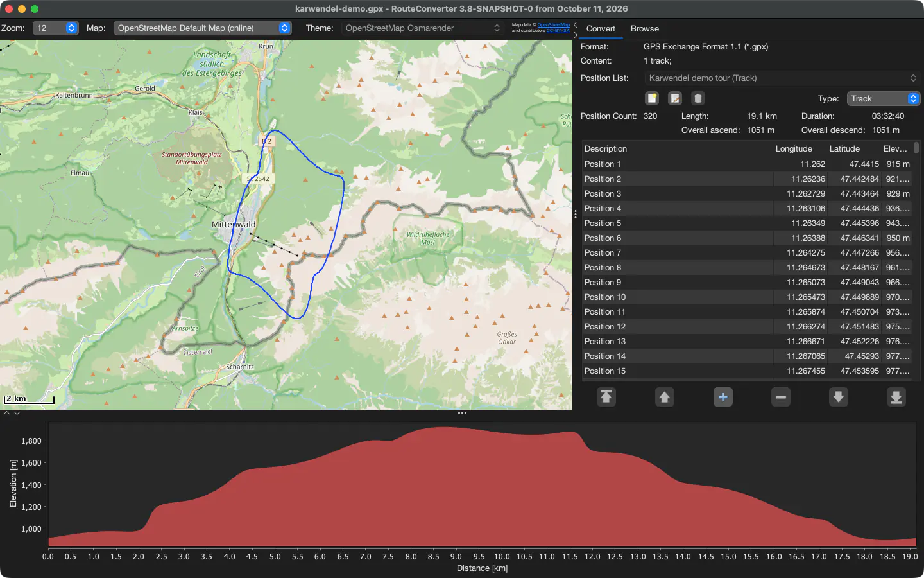Move selected position up one row
Image resolution: width=924 pixels, height=578 pixels.
665,397
